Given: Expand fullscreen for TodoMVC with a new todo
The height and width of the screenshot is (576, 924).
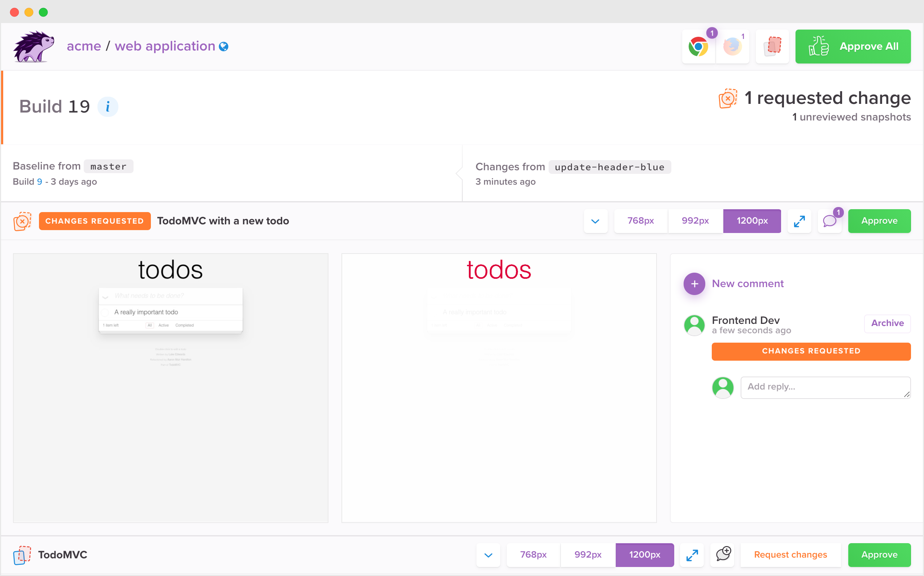Looking at the screenshot, I should [x=799, y=221].
